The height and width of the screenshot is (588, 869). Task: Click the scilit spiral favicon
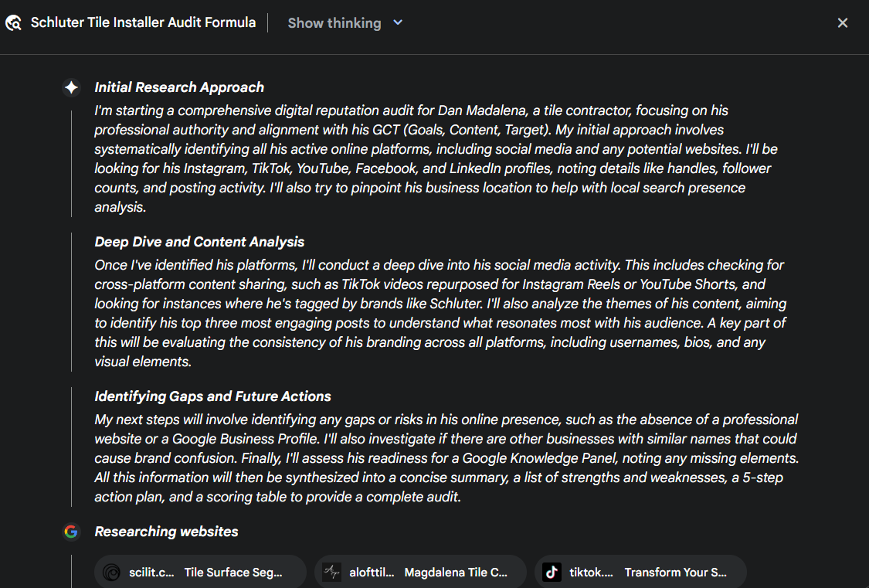pos(111,572)
